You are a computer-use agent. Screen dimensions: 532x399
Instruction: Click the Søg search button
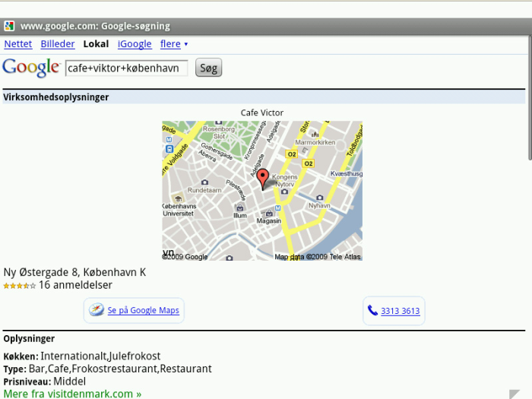[208, 68]
